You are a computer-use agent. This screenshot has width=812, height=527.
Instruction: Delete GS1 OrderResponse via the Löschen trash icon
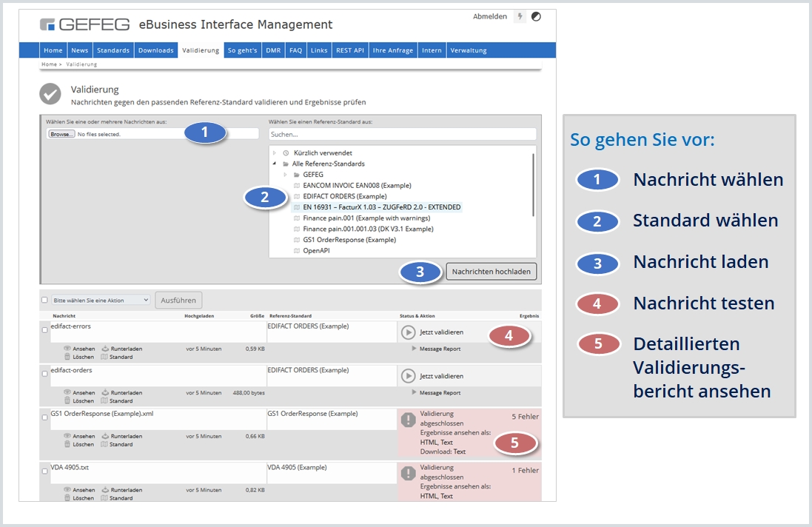(67, 444)
